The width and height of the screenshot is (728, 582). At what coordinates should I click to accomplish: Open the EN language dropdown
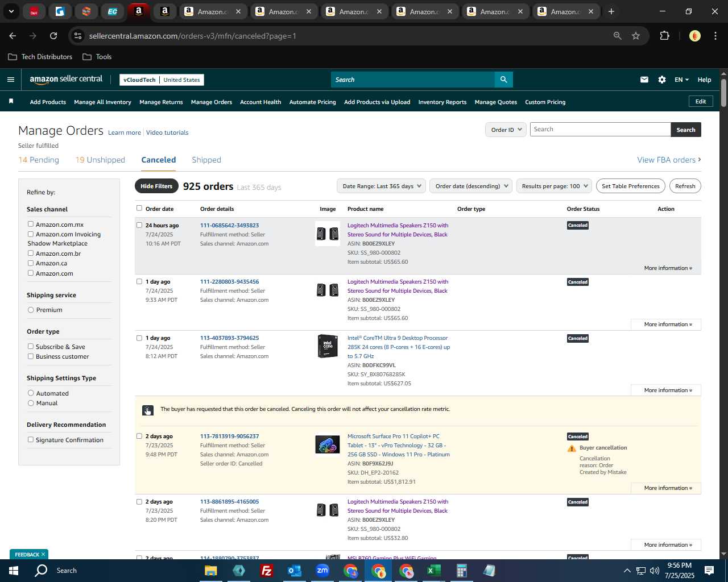[x=681, y=80]
